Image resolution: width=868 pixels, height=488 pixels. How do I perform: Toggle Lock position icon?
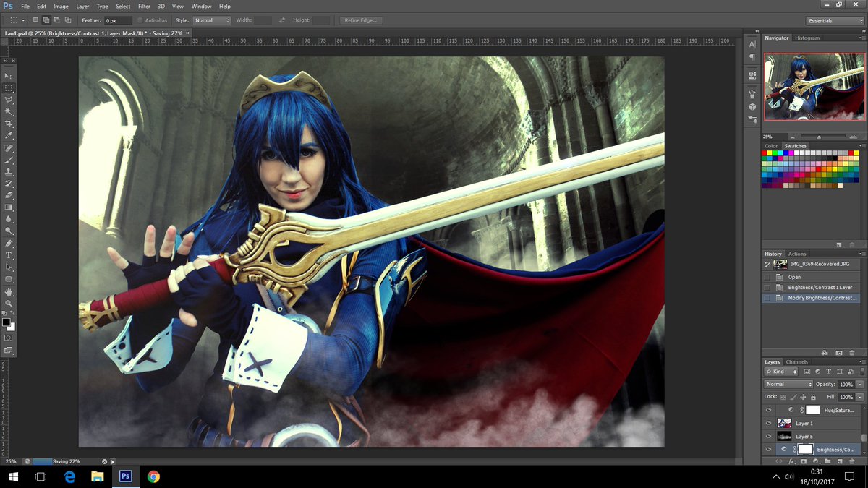(804, 397)
